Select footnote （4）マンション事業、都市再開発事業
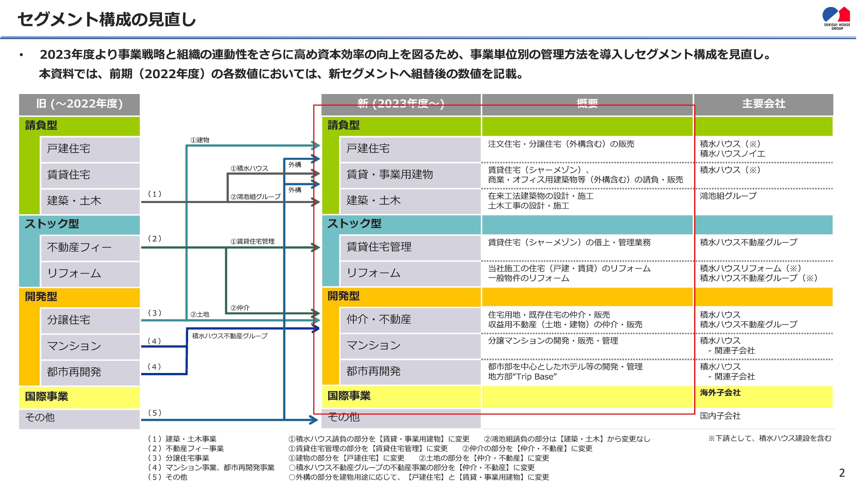 (x=211, y=467)
